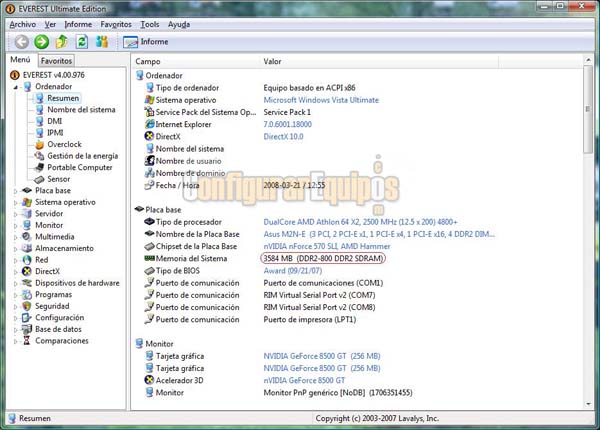This screenshot has height=430, width=600.
Task: Click the Programas icon in tree
Action: point(27,295)
